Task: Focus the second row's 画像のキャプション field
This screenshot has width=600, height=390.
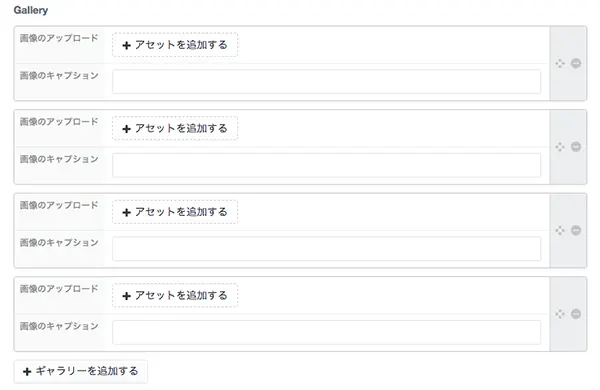Action: point(326,165)
